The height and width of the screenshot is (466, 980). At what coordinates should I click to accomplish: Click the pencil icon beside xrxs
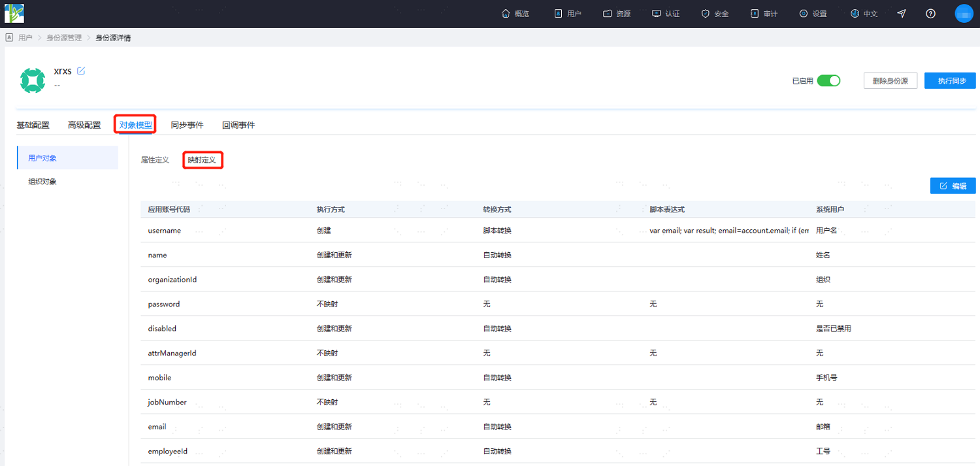tap(81, 71)
